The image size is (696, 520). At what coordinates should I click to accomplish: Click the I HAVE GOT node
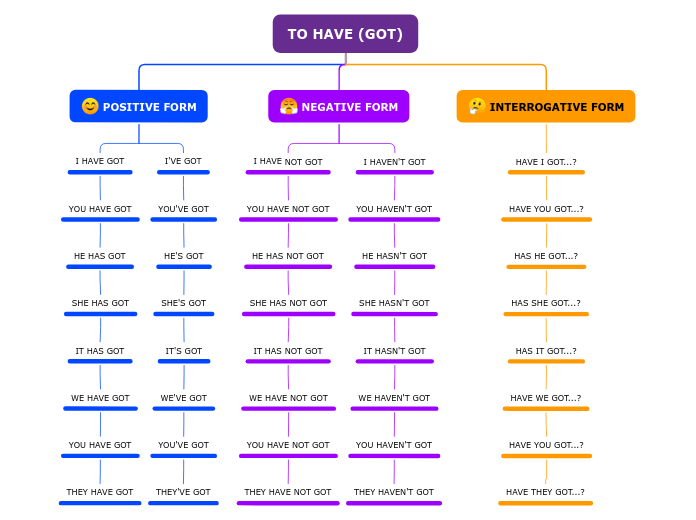100,162
